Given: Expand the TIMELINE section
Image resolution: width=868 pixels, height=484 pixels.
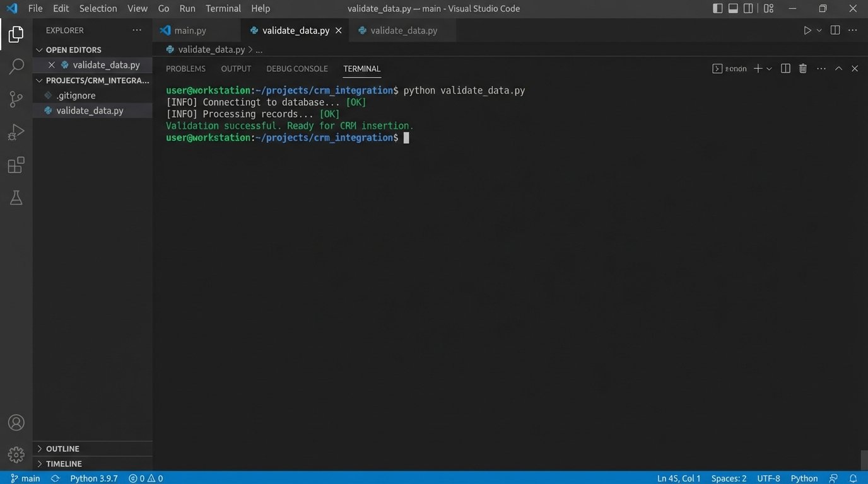Looking at the screenshot, I should tap(64, 464).
